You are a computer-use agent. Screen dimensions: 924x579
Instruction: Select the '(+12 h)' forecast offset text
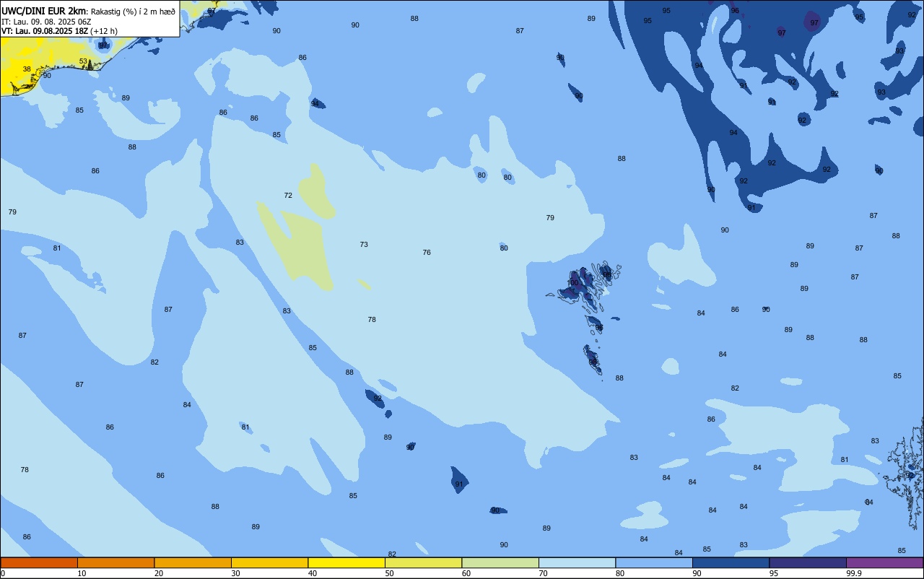click(104, 31)
